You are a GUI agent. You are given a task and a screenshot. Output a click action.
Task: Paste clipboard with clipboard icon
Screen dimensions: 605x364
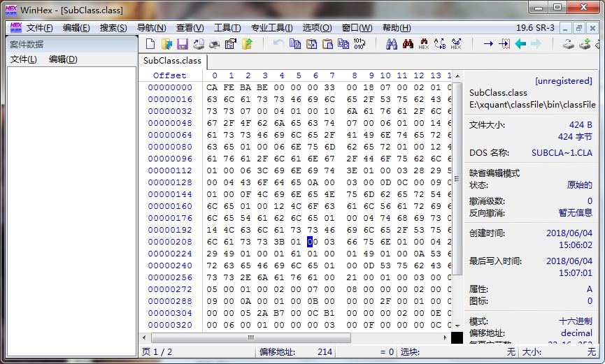[x=327, y=44]
